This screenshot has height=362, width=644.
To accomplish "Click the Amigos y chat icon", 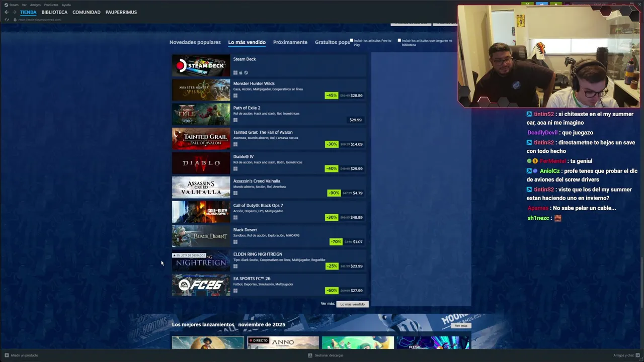I will click(x=637, y=355).
